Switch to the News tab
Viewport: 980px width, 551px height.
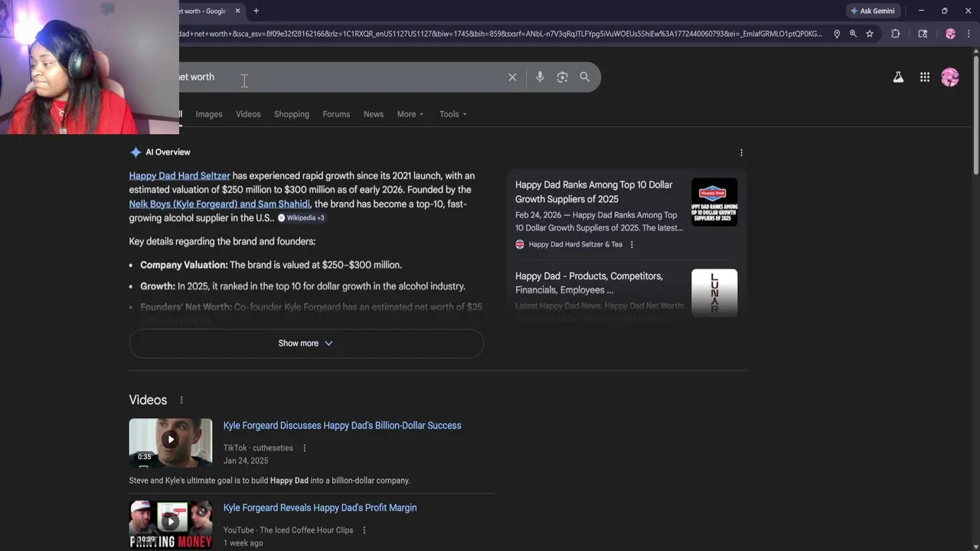coord(374,114)
